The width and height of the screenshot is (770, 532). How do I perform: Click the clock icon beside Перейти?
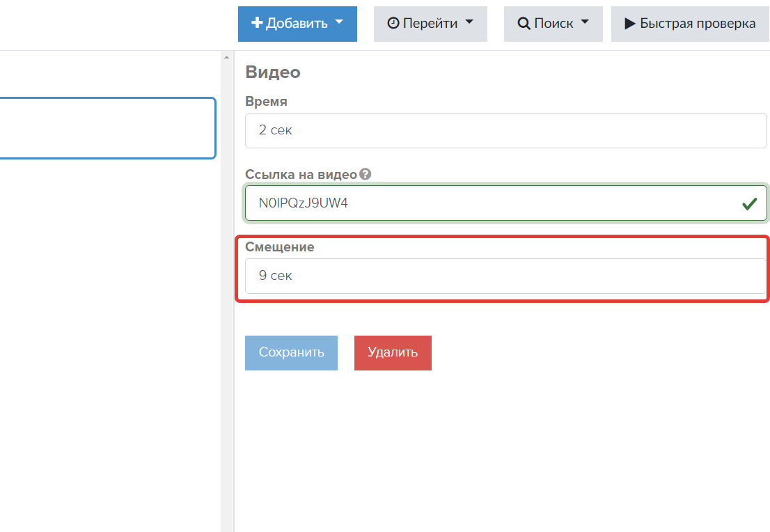pyautogui.click(x=393, y=24)
